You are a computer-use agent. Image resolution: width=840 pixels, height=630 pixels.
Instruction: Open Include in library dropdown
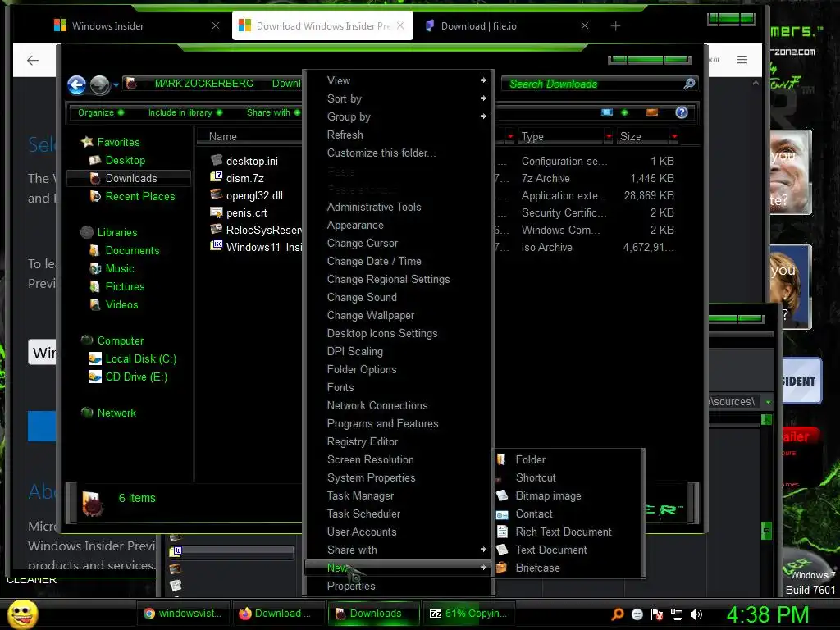(185, 112)
